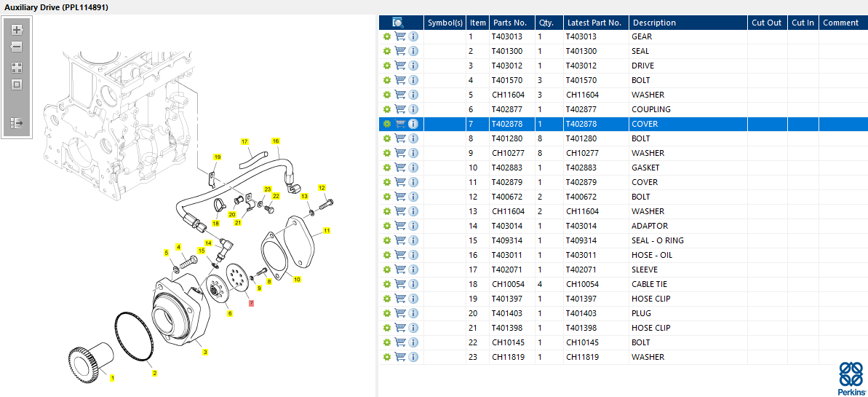Click highlighted callout 7 on diagram
Screen dimensions: 868x397
tap(251, 303)
